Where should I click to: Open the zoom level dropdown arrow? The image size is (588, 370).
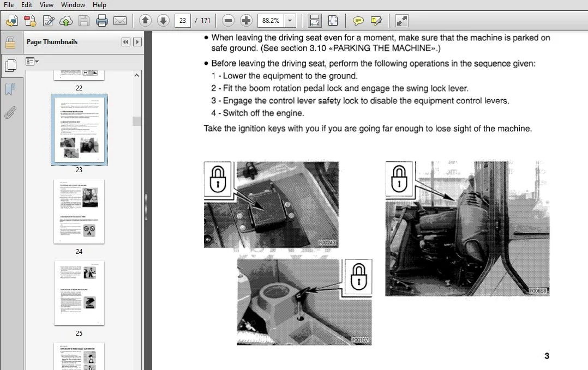290,21
